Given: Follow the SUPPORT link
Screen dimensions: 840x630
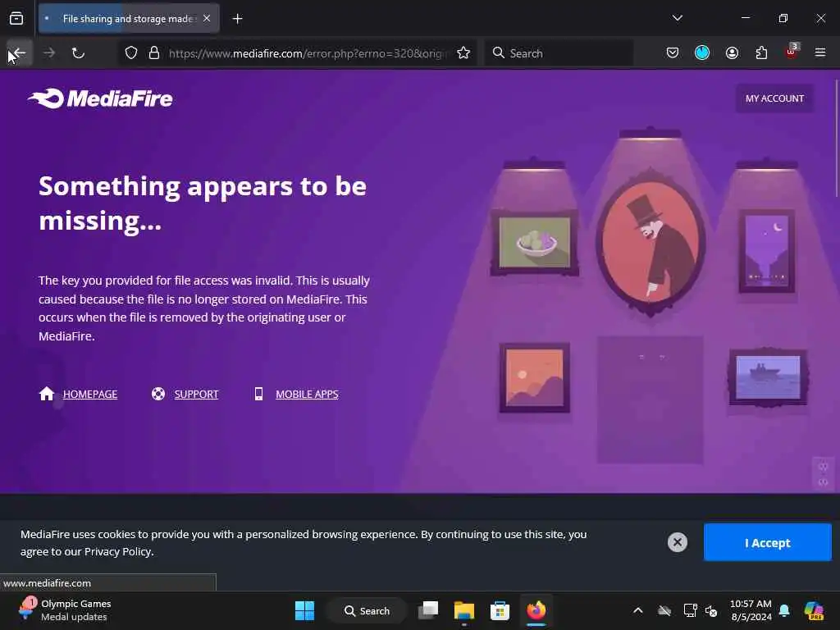Looking at the screenshot, I should tap(196, 395).
